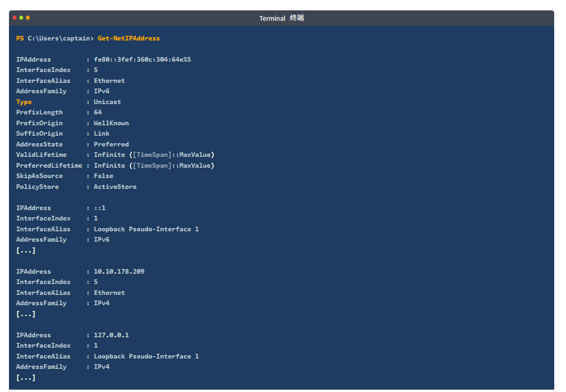Click the 'WellKnown' value
This screenshot has width=566, height=392.
coord(111,123)
